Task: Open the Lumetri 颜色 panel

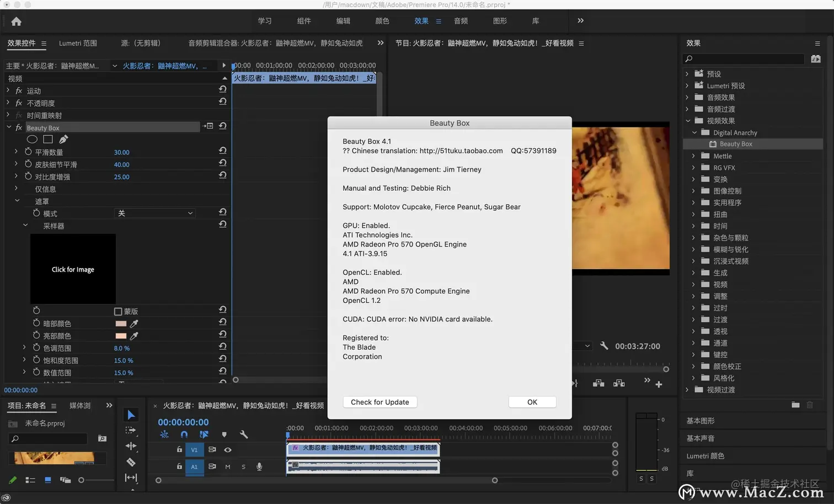Action: pyautogui.click(x=705, y=456)
